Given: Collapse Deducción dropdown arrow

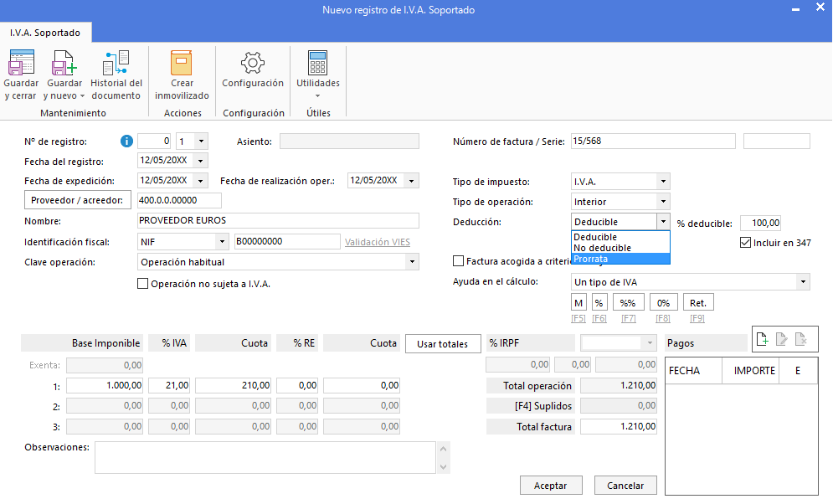Looking at the screenshot, I should point(663,222).
